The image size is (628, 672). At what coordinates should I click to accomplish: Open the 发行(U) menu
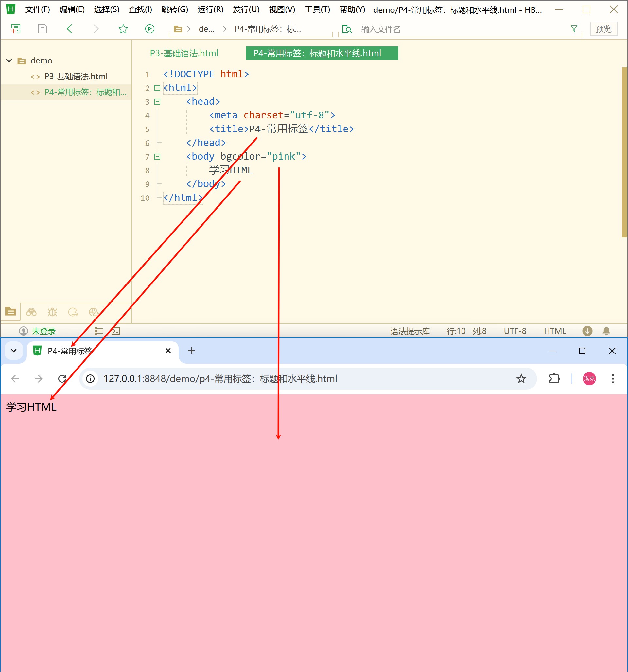pyautogui.click(x=246, y=9)
